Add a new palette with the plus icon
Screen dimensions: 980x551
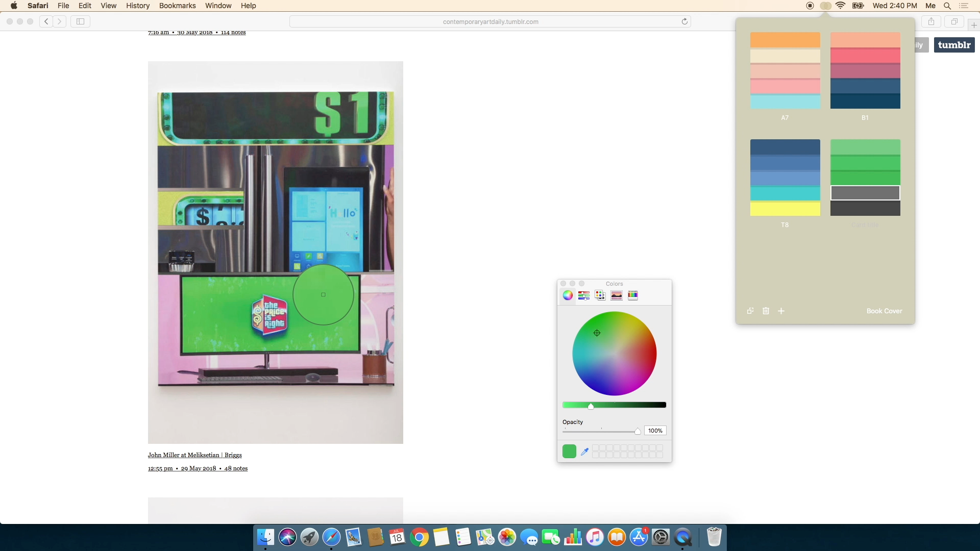[781, 311]
